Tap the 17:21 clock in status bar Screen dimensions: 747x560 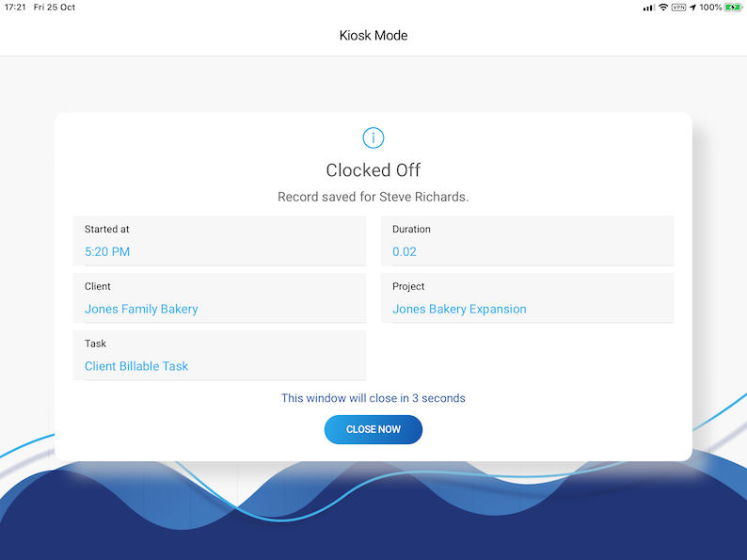click(x=15, y=8)
